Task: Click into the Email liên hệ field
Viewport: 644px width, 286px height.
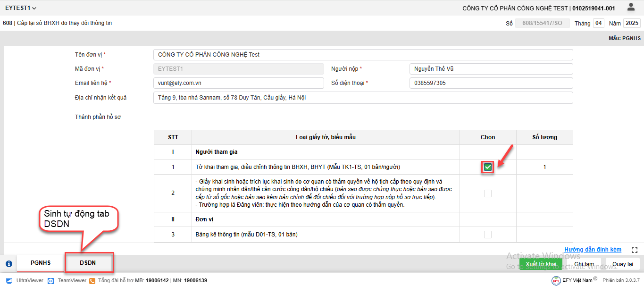Action: click(238, 83)
